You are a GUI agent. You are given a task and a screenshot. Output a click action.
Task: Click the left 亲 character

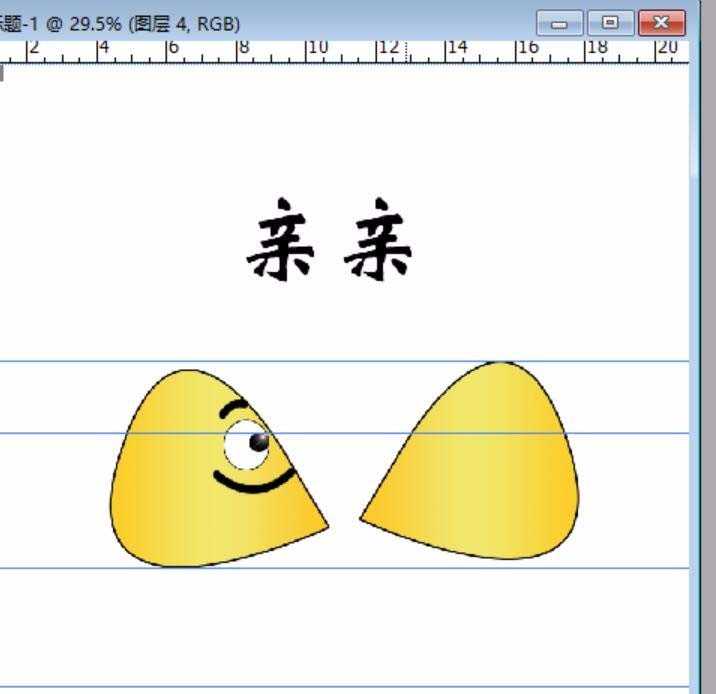pos(281,240)
